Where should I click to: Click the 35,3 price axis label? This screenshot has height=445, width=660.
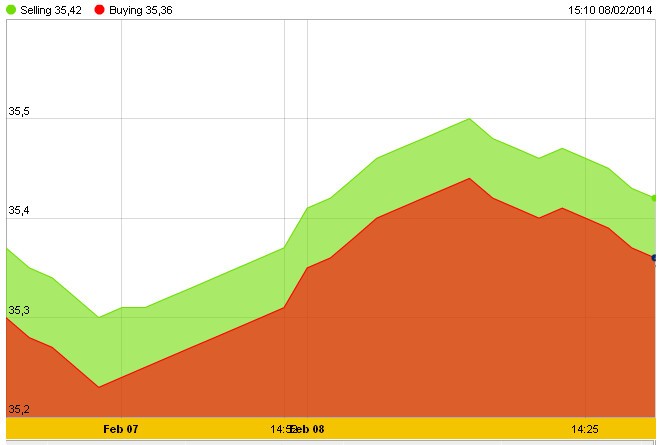(19, 311)
